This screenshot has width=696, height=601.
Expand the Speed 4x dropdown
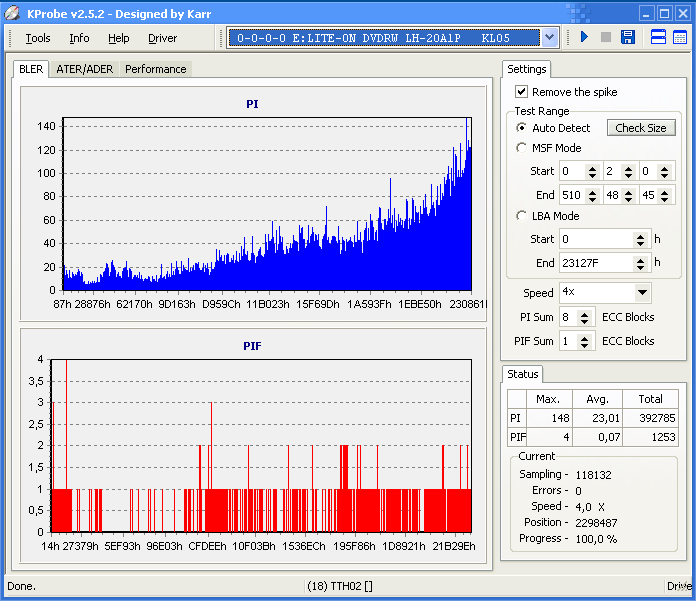pos(641,293)
